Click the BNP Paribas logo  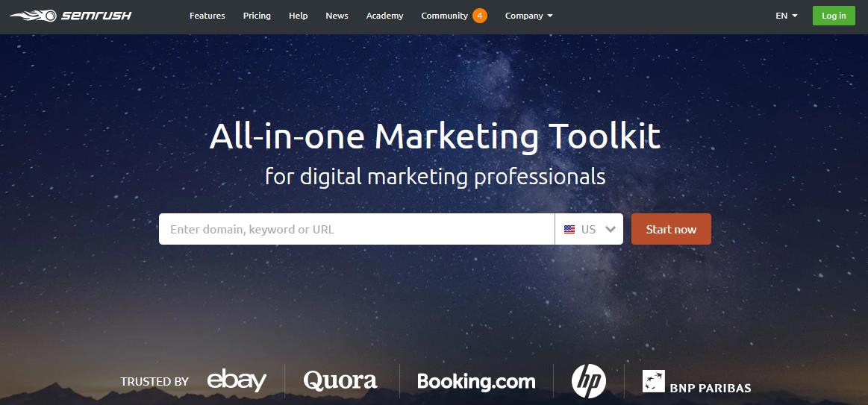coord(696,381)
